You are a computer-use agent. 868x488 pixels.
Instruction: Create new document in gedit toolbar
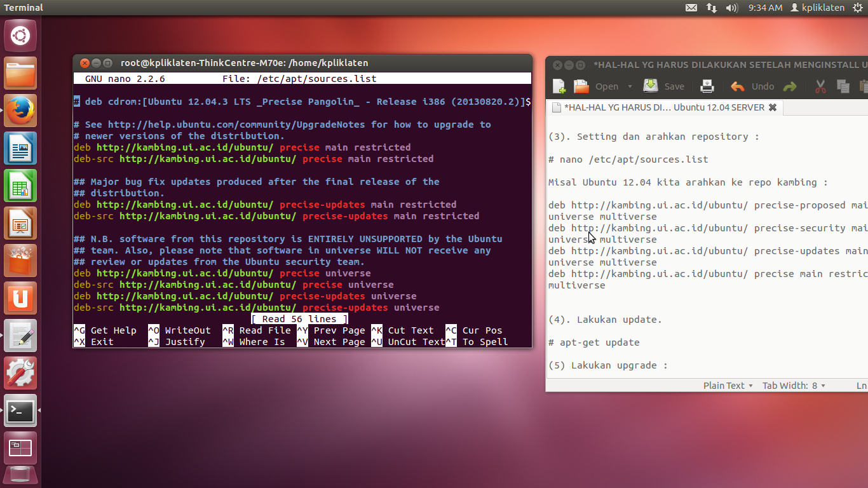(x=559, y=86)
